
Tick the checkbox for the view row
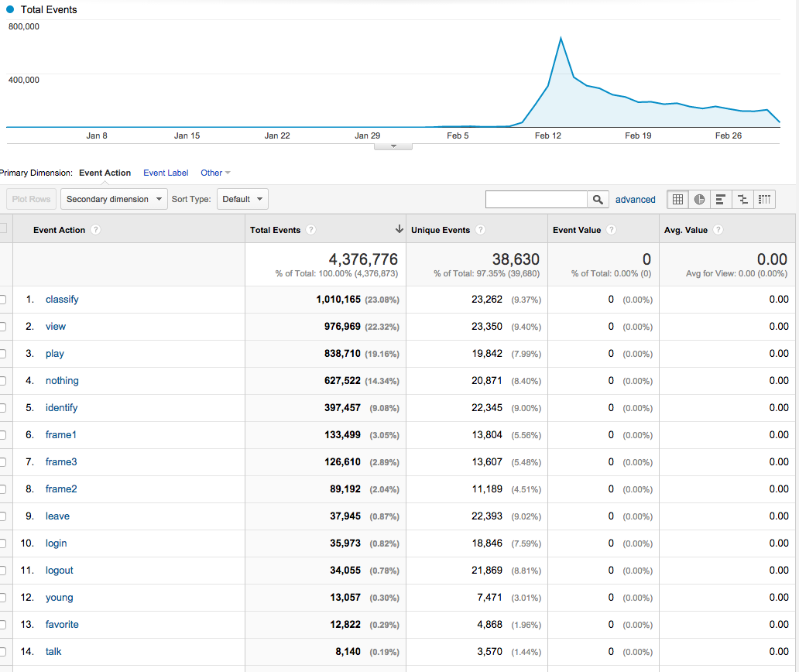(x=2, y=327)
